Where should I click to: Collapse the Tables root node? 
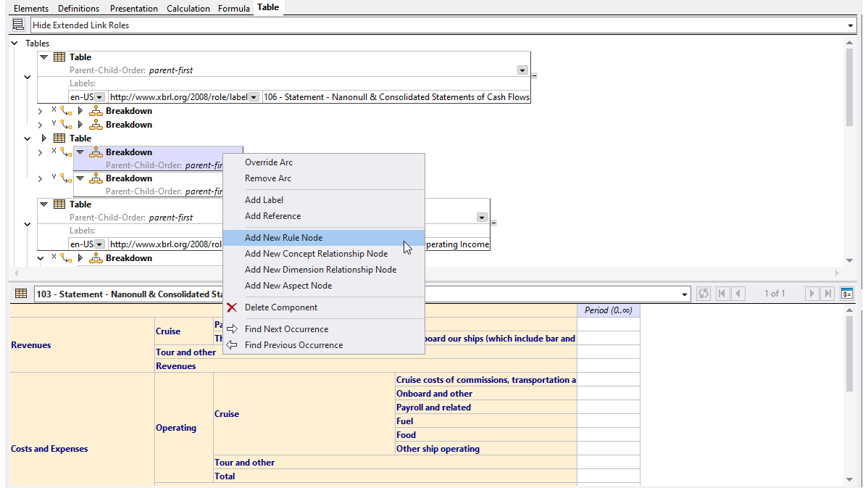[x=13, y=43]
